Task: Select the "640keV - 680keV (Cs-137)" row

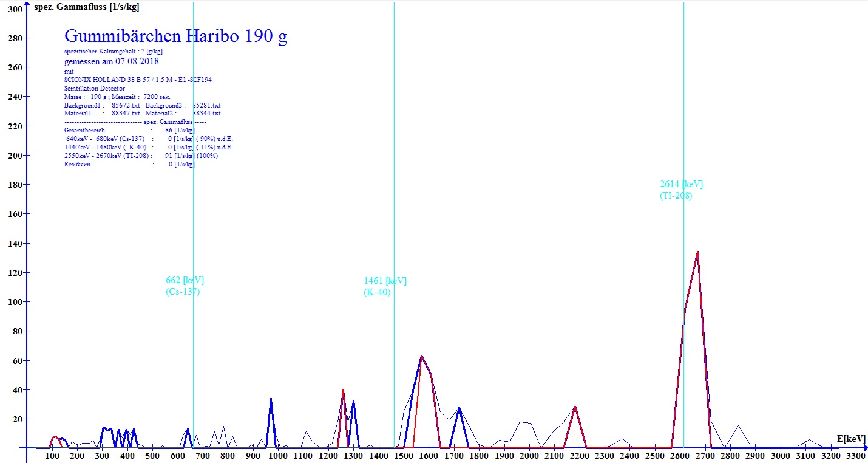Action: tap(149, 139)
